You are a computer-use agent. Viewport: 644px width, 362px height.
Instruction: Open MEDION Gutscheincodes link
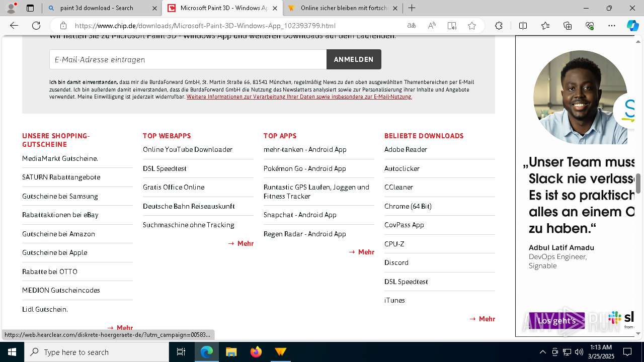point(61,290)
